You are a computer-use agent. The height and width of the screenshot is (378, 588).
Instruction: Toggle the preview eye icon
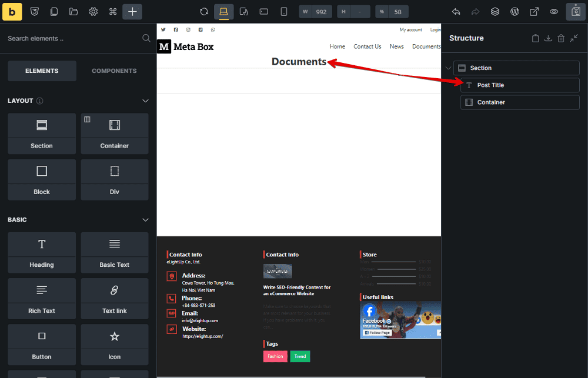553,11
